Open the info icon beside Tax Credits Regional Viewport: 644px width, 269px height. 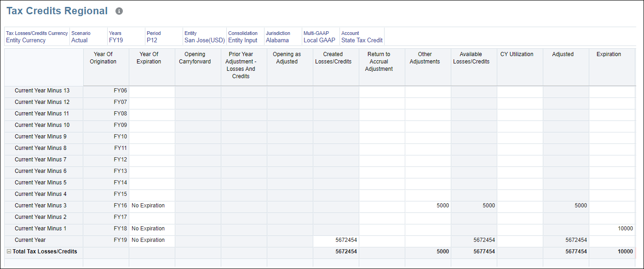point(119,11)
